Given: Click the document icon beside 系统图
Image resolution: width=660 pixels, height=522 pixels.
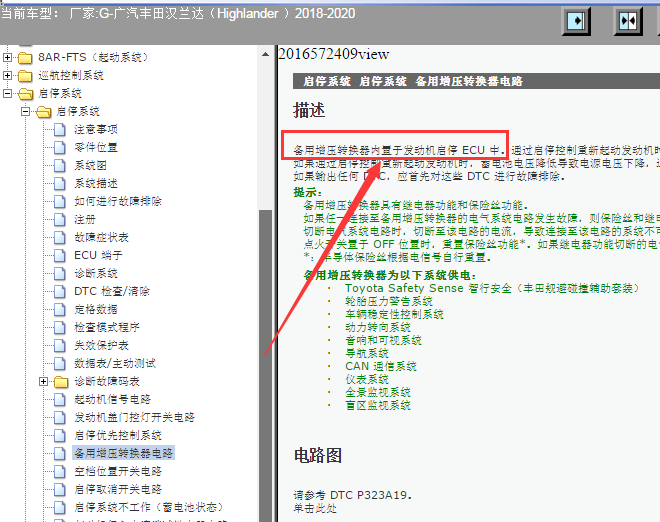Looking at the screenshot, I should tap(60, 165).
